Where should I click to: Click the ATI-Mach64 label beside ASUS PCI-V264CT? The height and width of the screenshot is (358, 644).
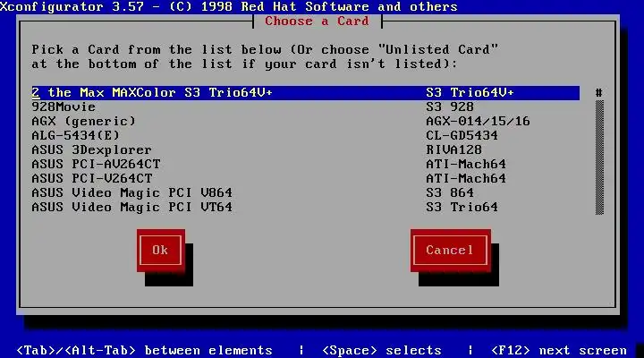point(466,179)
